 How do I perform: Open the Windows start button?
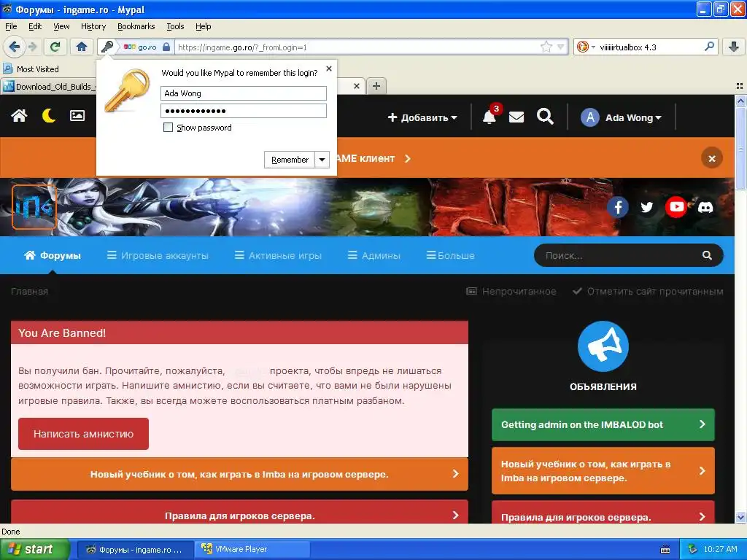(34, 550)
